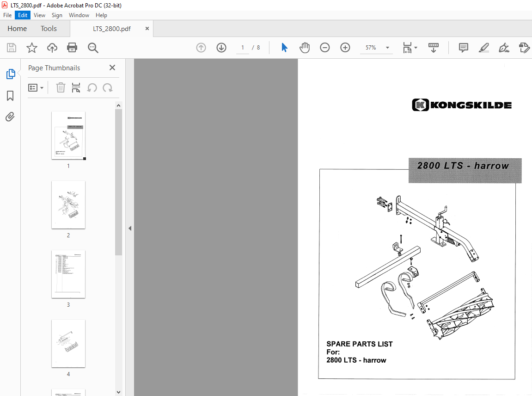
Task: Collapse the navigation pane arrow
Action: point(130,228)
